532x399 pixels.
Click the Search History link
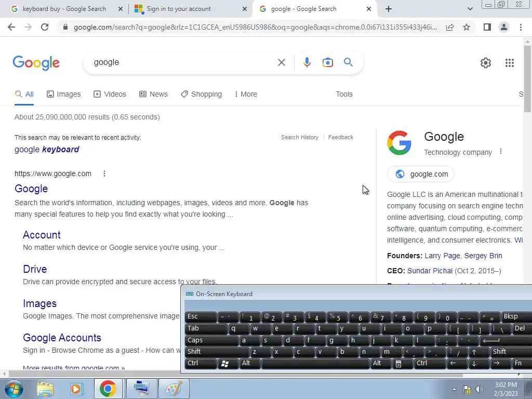coord(300,137)
